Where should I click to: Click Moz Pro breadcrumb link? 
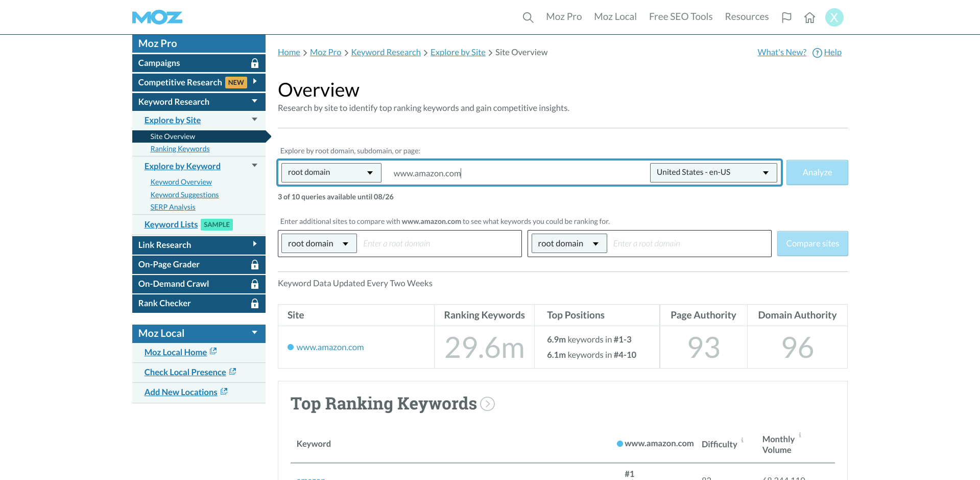[326, 52]
